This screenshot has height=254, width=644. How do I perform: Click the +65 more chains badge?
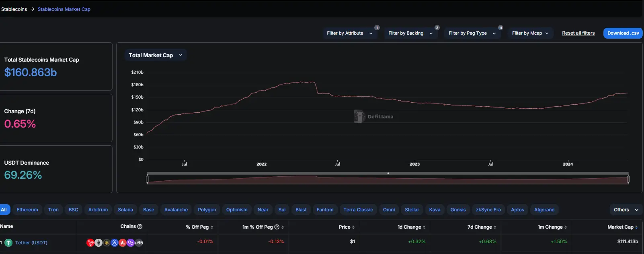[139, 243]
